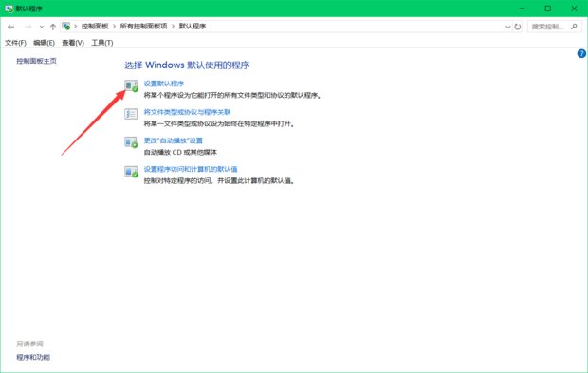
Task: Expand the address bar history dropdown
Action: [x=507, y=27]
